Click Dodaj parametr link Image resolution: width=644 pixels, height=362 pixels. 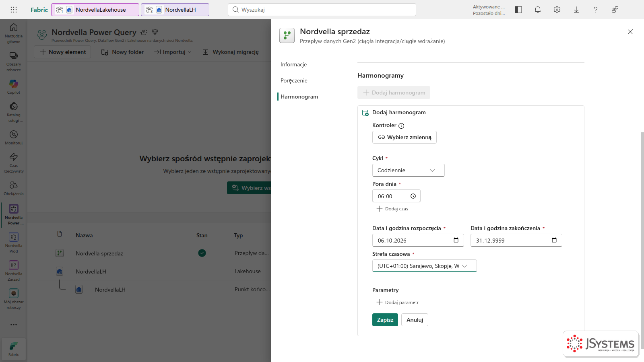[398, 302]
